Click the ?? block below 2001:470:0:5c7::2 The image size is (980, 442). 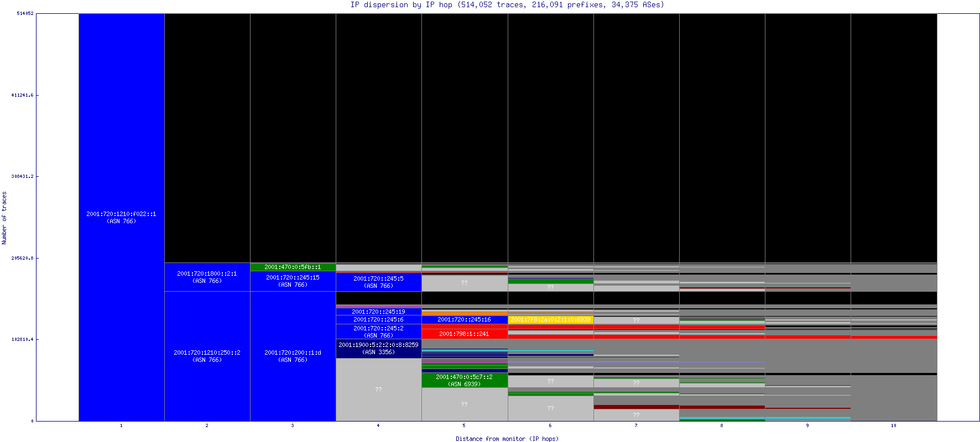(465, 404)
